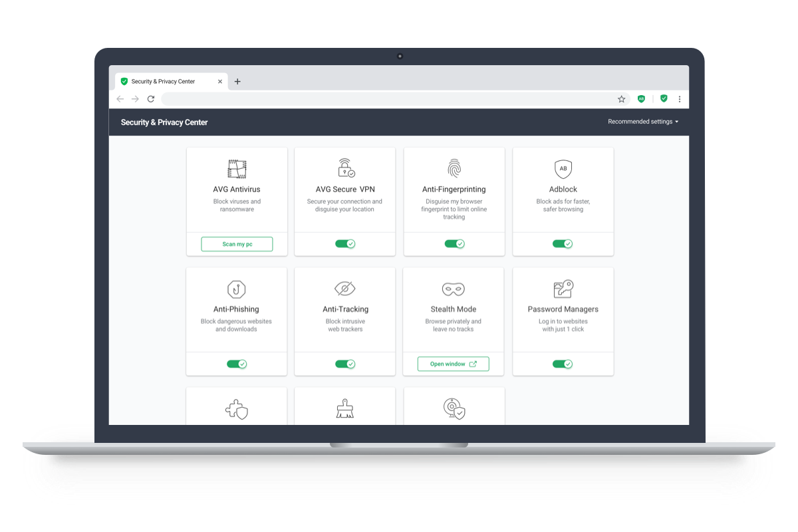Click the Anti-Phishing hook icon

coord(236,289)
